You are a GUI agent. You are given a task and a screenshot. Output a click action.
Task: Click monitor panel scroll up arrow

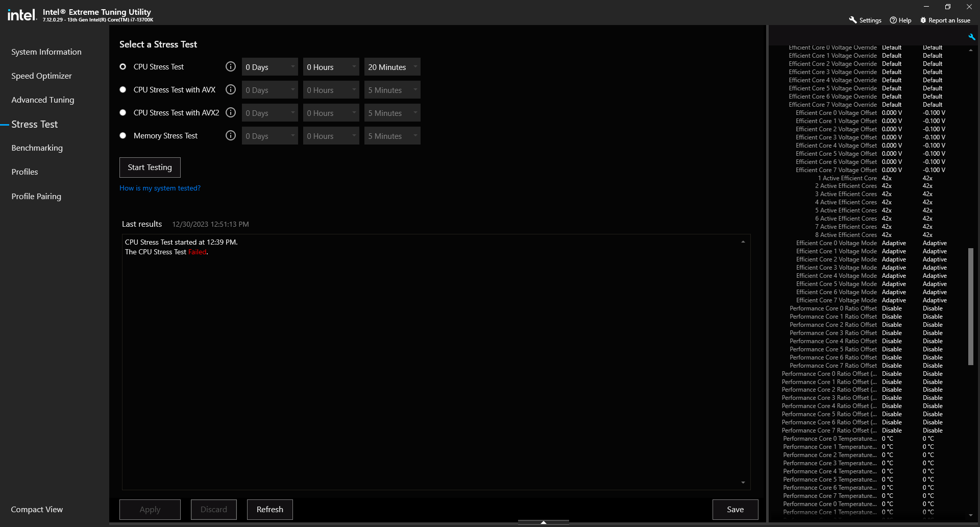click(970, 50)
